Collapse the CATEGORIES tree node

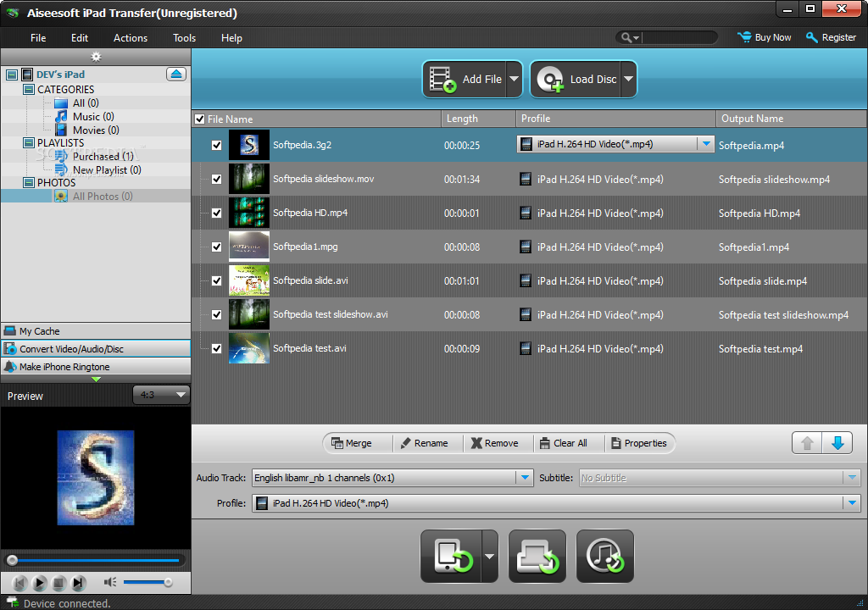pyautogui.click(x=29, y=89)
